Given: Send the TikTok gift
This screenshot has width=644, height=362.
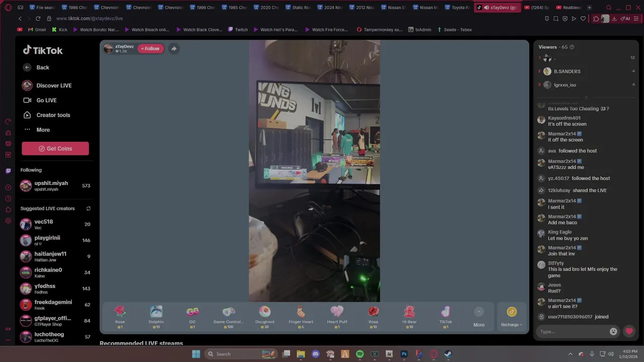Looking at the screenshot, I should (446, 317).
